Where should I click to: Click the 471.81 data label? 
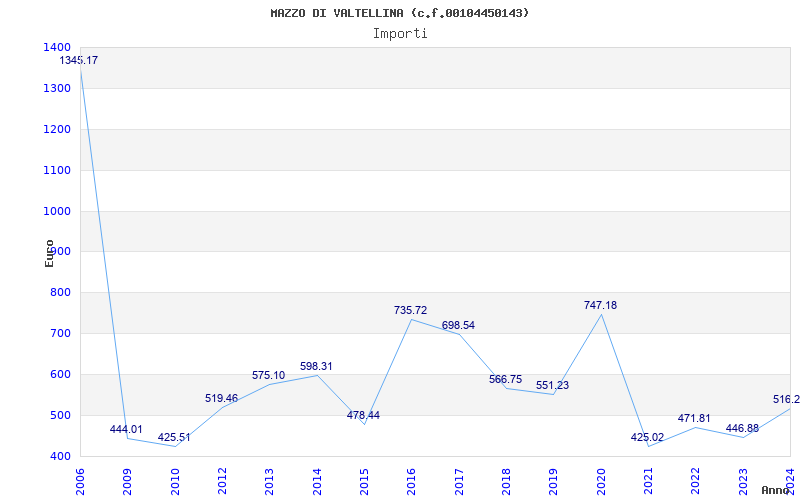(694, 418)
